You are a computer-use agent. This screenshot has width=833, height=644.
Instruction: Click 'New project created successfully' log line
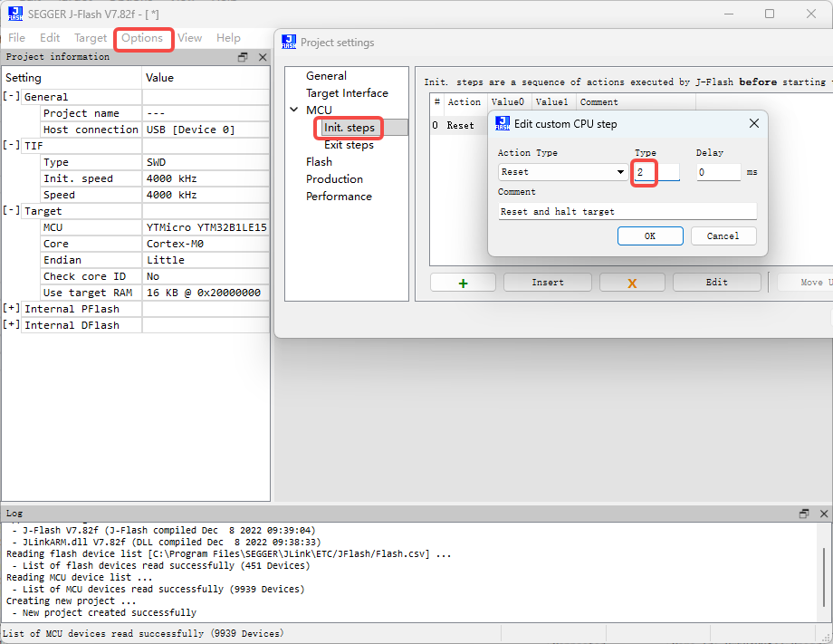click(x=109, y=612)
